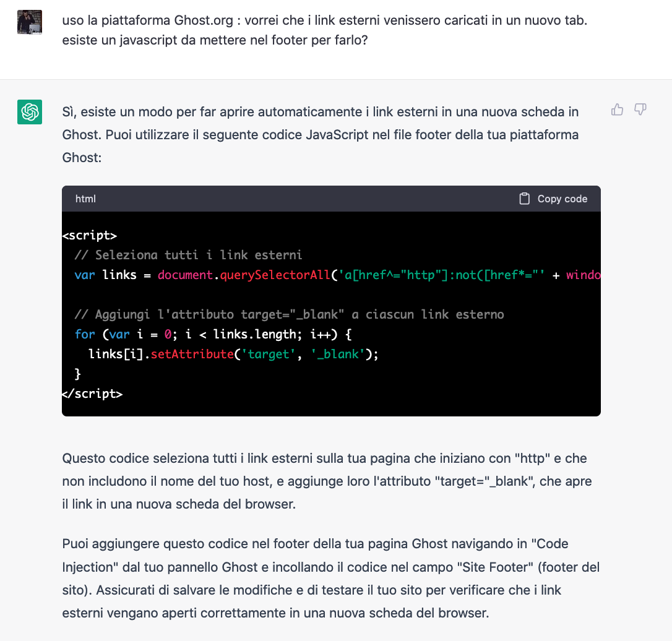Viewport: 672px width, 641px height.
Task: Select the html language label on the code block
Action: (x=85, y=199)
